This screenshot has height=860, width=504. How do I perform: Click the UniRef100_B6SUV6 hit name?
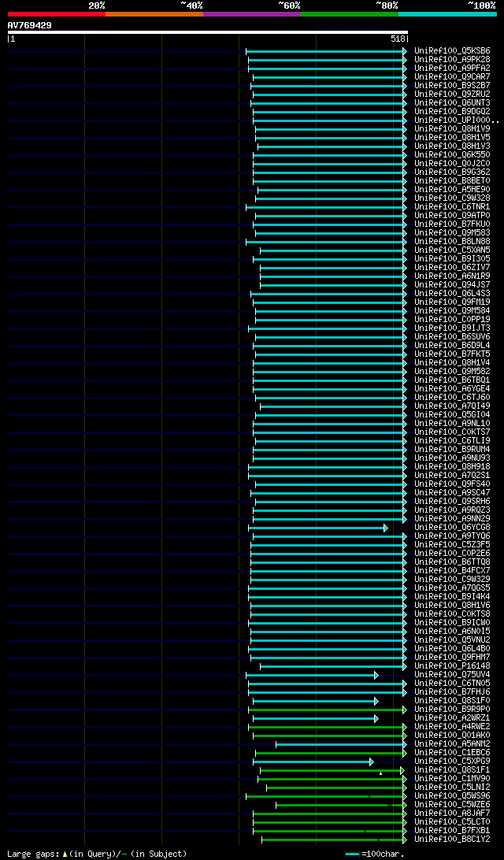[453, 336]
